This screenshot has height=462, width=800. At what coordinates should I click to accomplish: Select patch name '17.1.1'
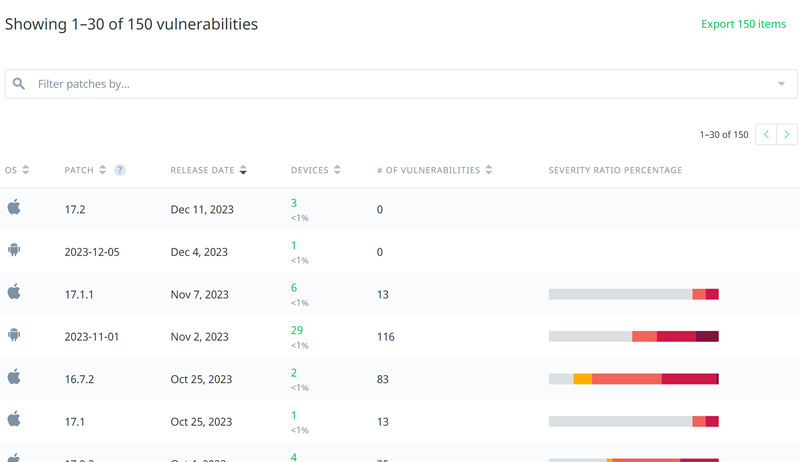[x=79, y=295]
